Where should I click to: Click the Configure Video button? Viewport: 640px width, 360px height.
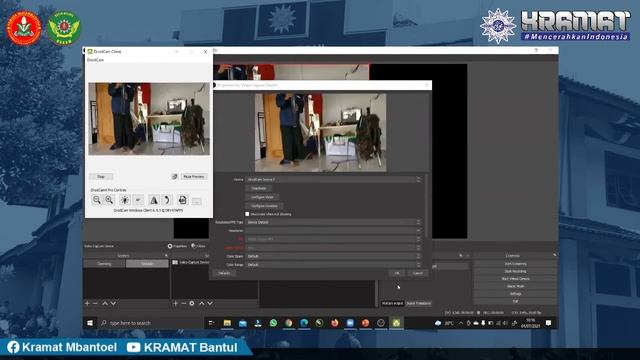(262, 197)
